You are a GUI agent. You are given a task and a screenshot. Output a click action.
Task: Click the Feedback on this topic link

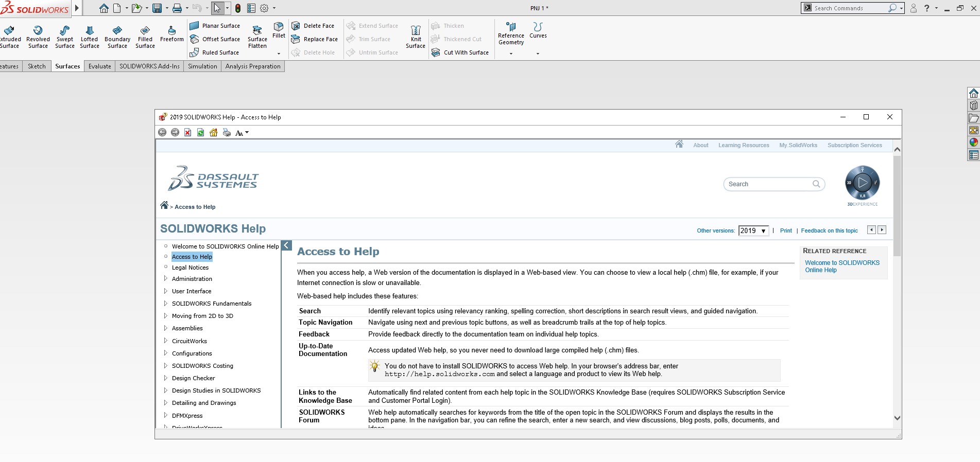[829, 230]
